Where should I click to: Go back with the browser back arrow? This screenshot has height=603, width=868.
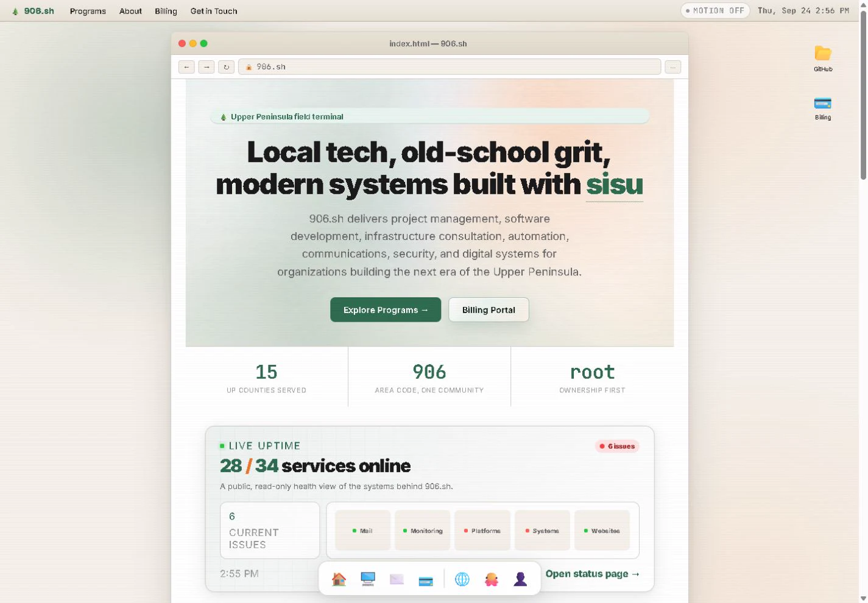point(186,67)
